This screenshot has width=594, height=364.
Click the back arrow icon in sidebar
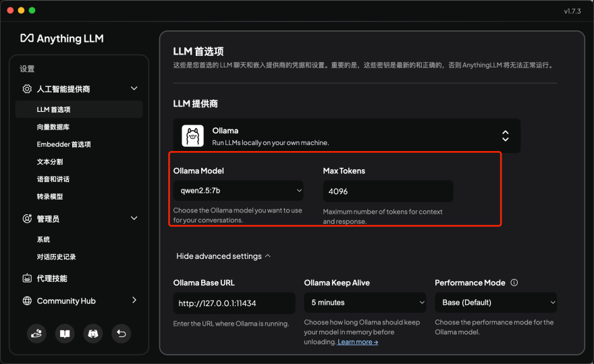point(121,333)
